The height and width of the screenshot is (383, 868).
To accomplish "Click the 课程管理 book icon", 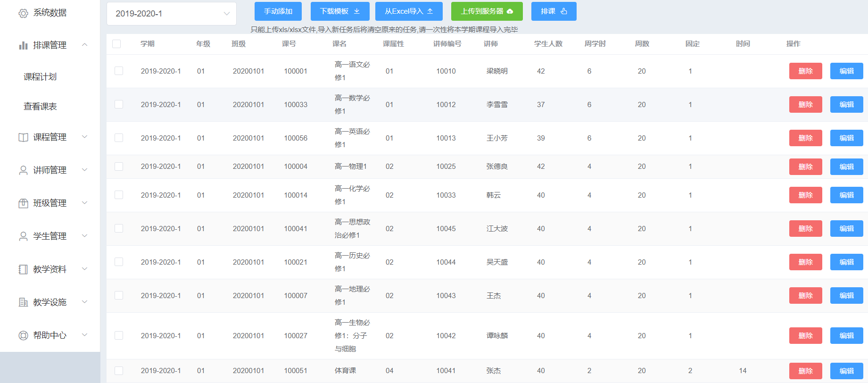I will (x=23, y=137).
